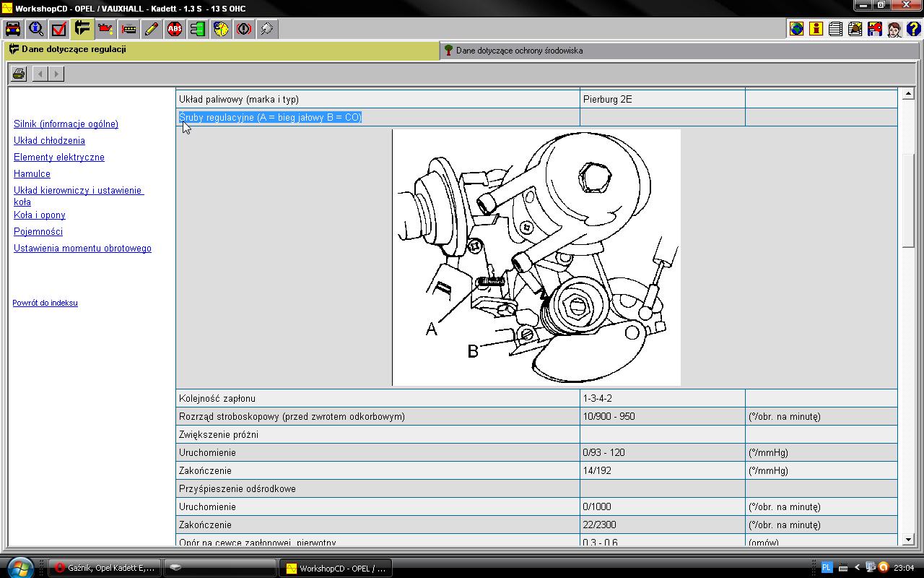Viewport: 924px width, 578px height.
Task: Open the magnifier info search icon
Action: pyautogui.click(x=36, y=29)
